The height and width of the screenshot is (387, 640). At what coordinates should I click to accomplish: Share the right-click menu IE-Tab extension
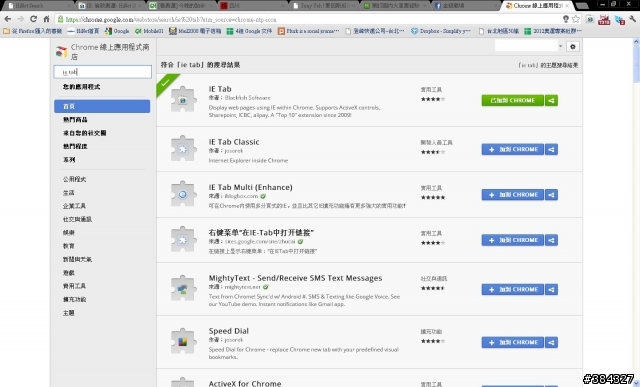pyautogui.click(x=551, y=240)
